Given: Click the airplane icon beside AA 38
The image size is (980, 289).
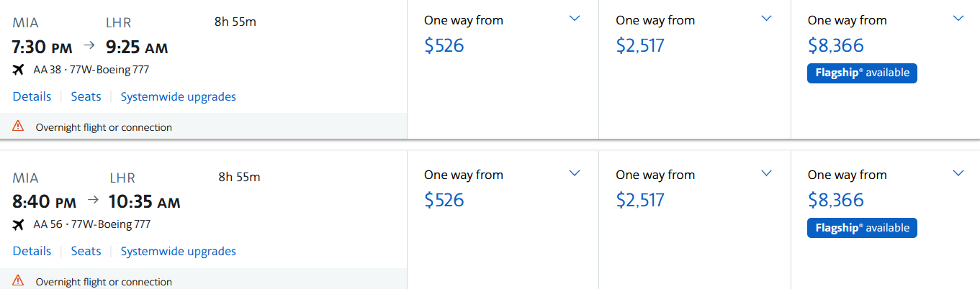Looking at the screenshot, I should tap(19, 70).
